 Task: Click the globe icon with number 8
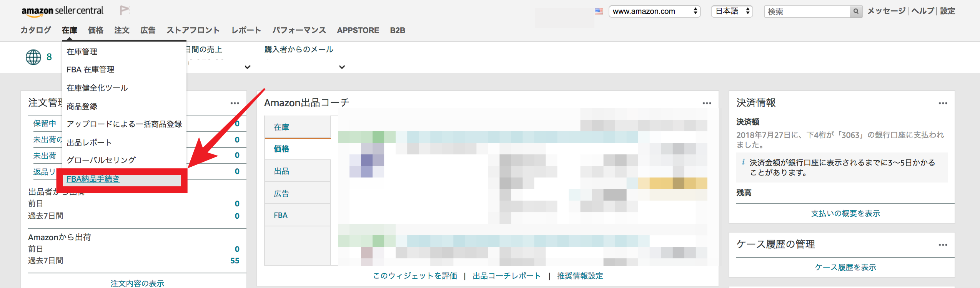pyautogui.click(x=33, y=57)
